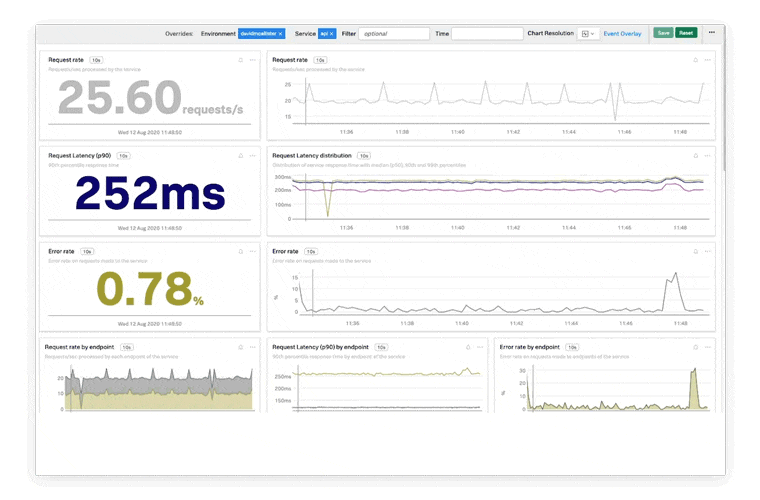This screenshot has width=760, height=500.
Task: Focus the Time input field
Action: (x=487, y=33)
